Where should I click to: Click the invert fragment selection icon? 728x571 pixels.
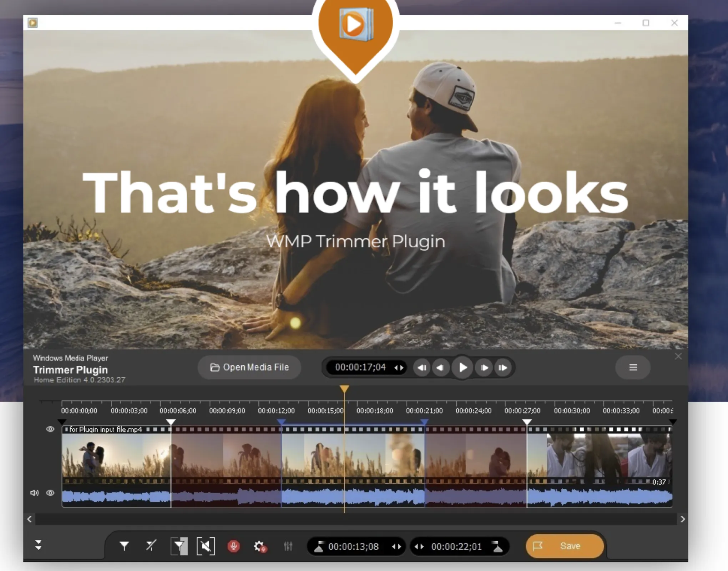pos(179,546)
